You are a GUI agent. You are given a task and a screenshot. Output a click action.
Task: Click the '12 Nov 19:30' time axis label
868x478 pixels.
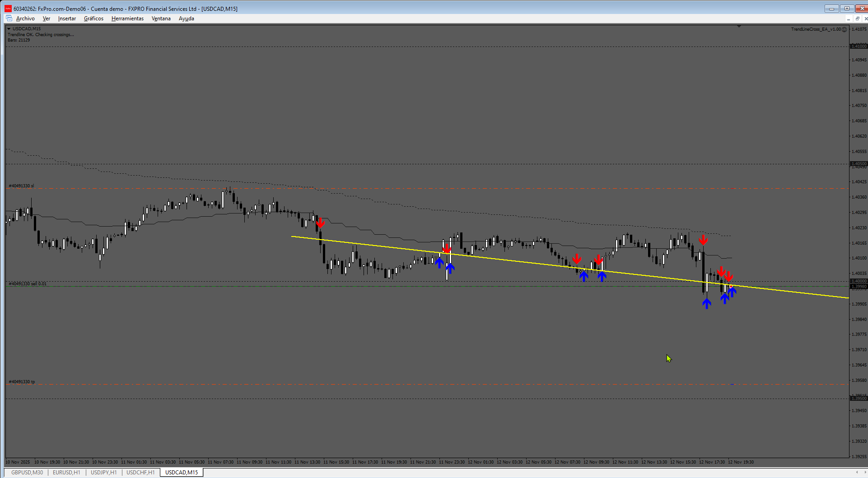click(x=741, y=462)
